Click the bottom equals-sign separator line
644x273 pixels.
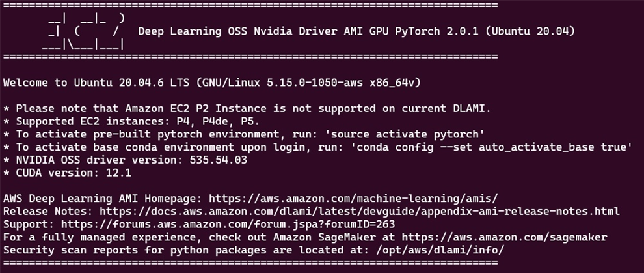point(250,263)
